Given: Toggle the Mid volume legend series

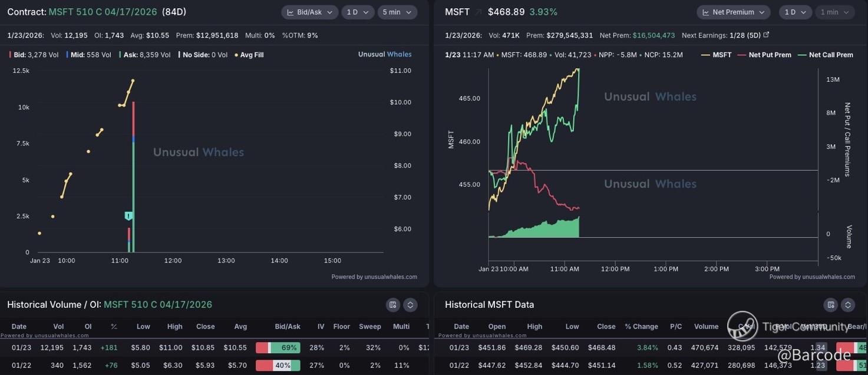Looking at the screenshot, I should click(x=88, y=55).
